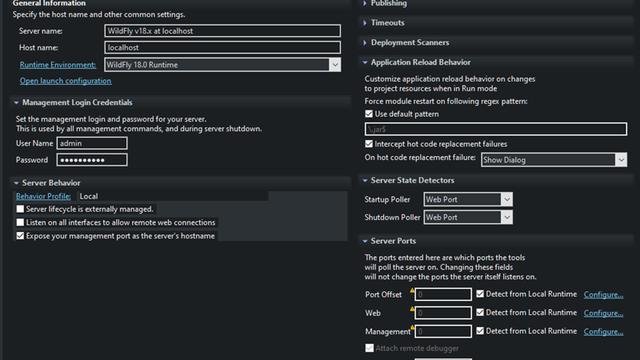The height and width of the screenshot is (360, 640).
Task: Expand the Timeouts section
Action: point(365,23)
